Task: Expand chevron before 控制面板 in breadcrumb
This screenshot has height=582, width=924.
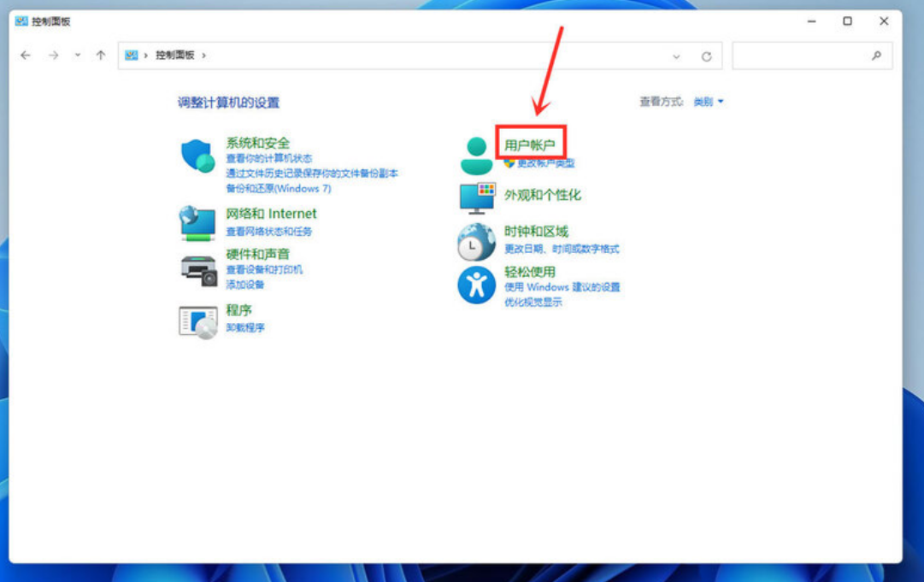Action: coord(145,56)
